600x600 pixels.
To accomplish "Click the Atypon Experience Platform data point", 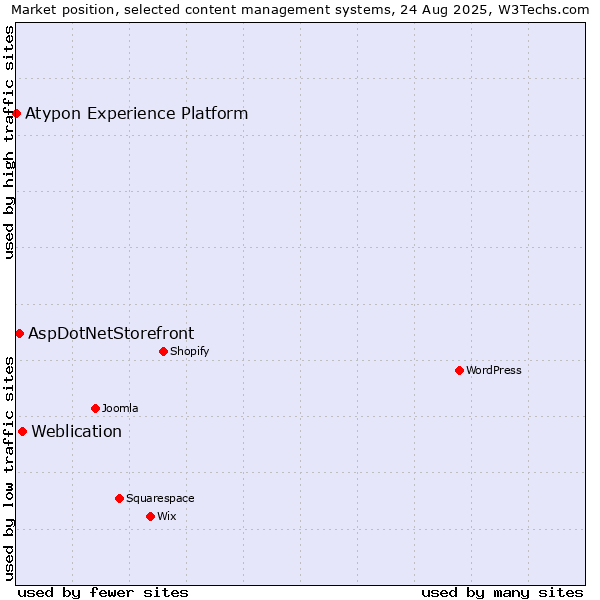I will pyautogui.click(x=16, y=114).
